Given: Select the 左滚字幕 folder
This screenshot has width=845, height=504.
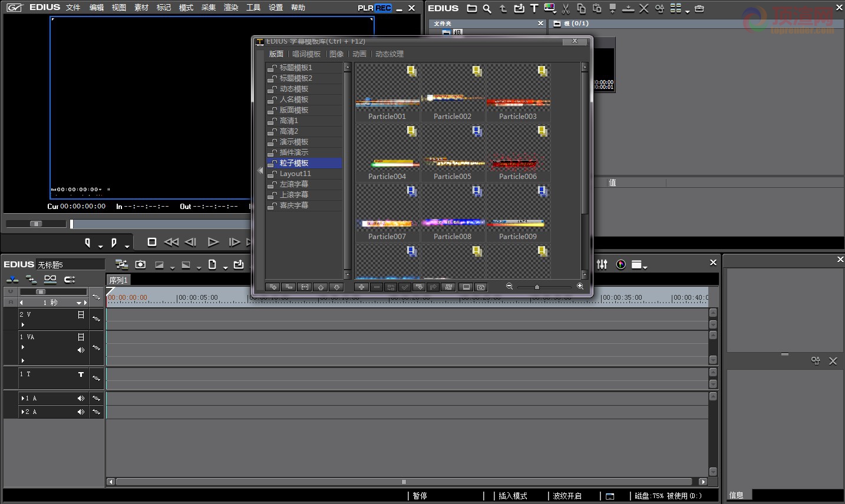Looking at the screenshot, I should tap(304, 184).
